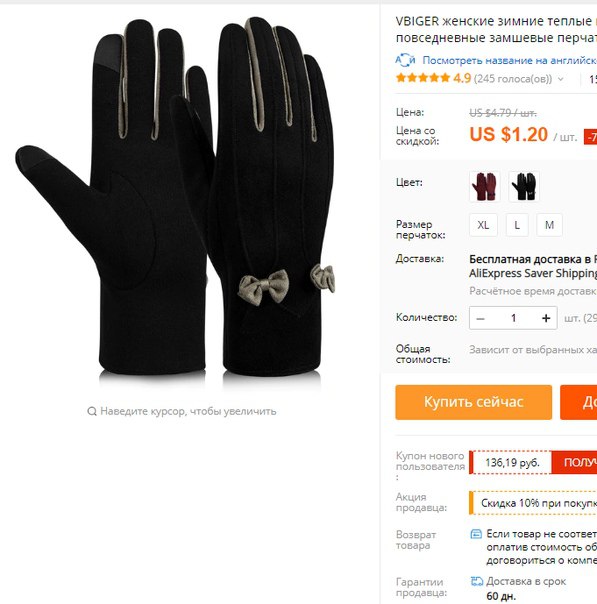Select the burgundy gloves color option
The width and height of the screenshot is (597, 604).
(x=485, y=186)
